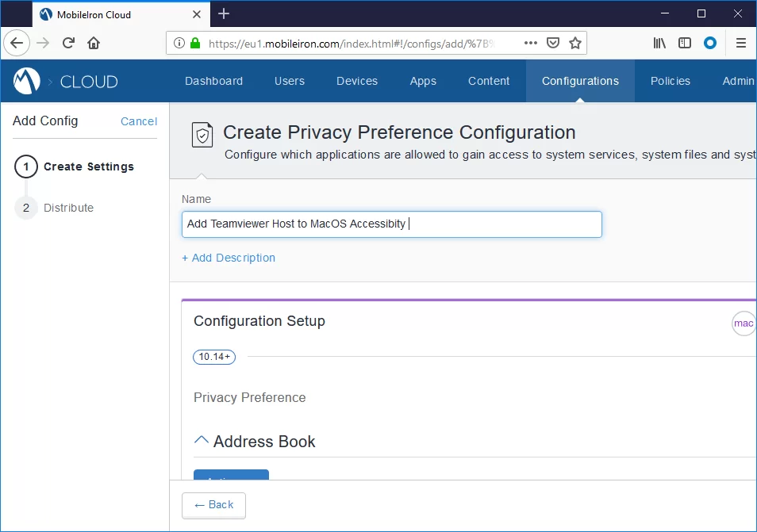Open page actions three-dot menu
The width and height of the screenshot is (757, 532).
pos(531,43)
